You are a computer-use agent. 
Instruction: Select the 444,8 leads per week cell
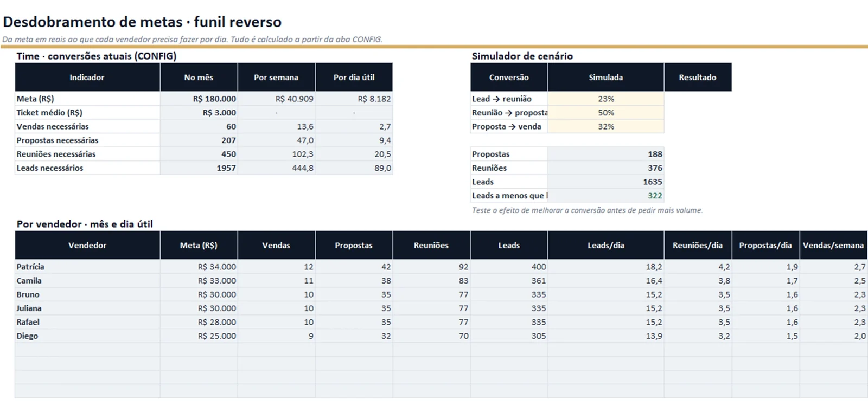pyautogui.click(x=277, y=168)
